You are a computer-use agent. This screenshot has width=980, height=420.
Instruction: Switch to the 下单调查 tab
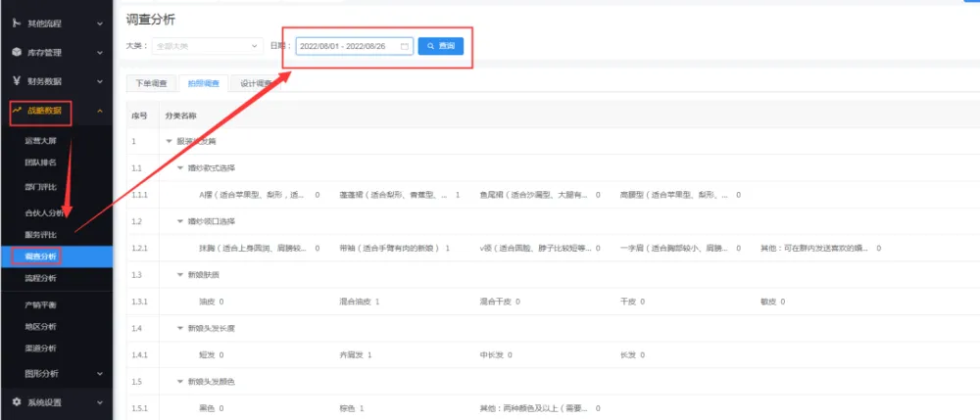152,83
